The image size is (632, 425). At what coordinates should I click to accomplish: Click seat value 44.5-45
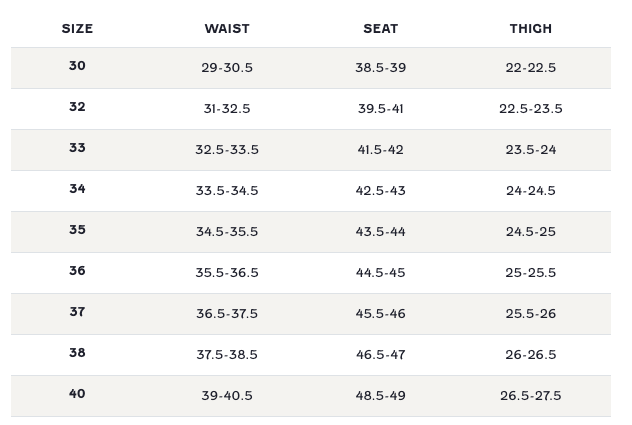pyautogui.click(x=380, y=273)
